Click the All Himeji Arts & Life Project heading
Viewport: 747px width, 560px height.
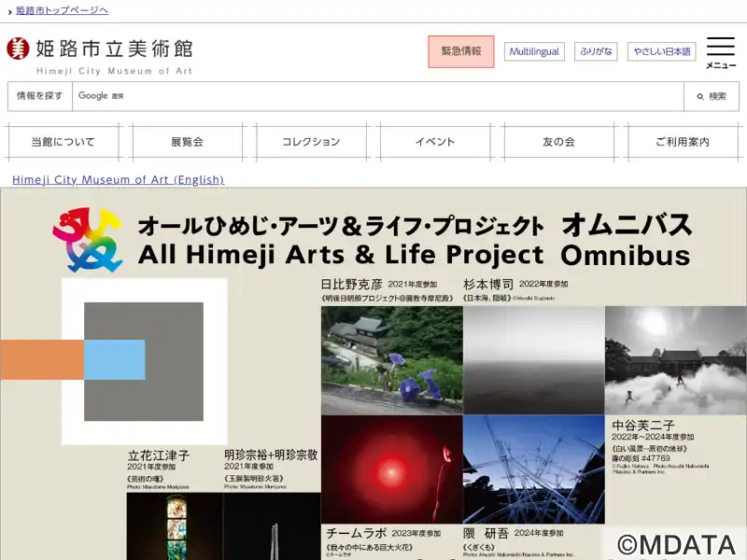[341, 254]
